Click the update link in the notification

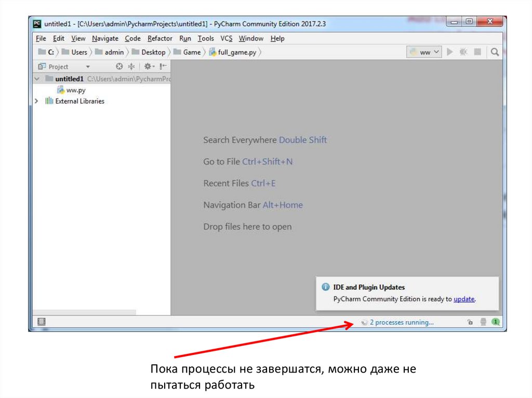[464, 299]
